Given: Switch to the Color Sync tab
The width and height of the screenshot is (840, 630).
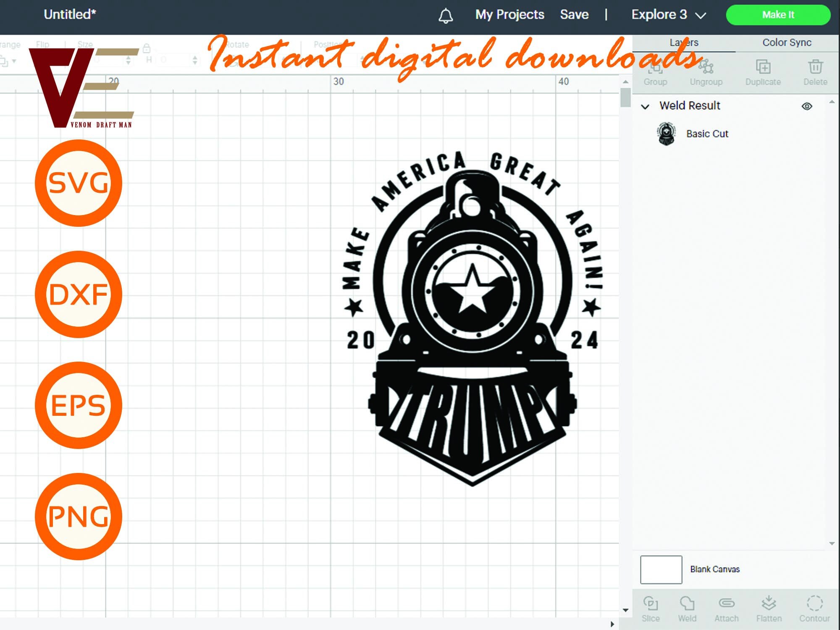Looking at the screenshot, I should 787,42.
